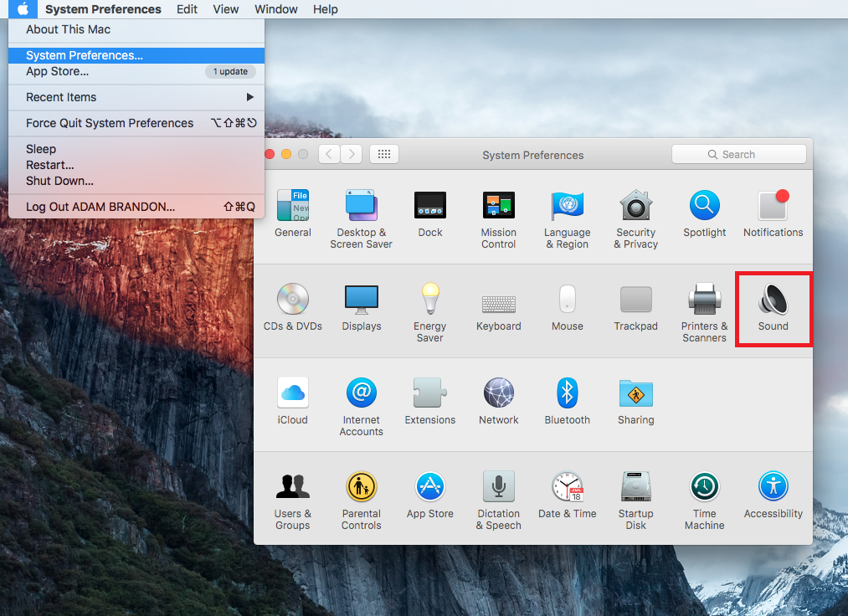Open Security & Privacy preferences
The image size is (848, 616).
pos(636,219)
